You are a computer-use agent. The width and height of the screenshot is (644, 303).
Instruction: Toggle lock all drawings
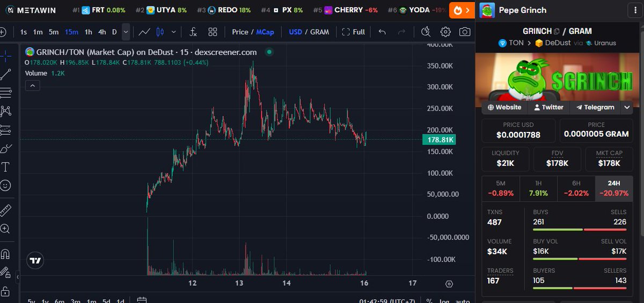pos(5,291)
